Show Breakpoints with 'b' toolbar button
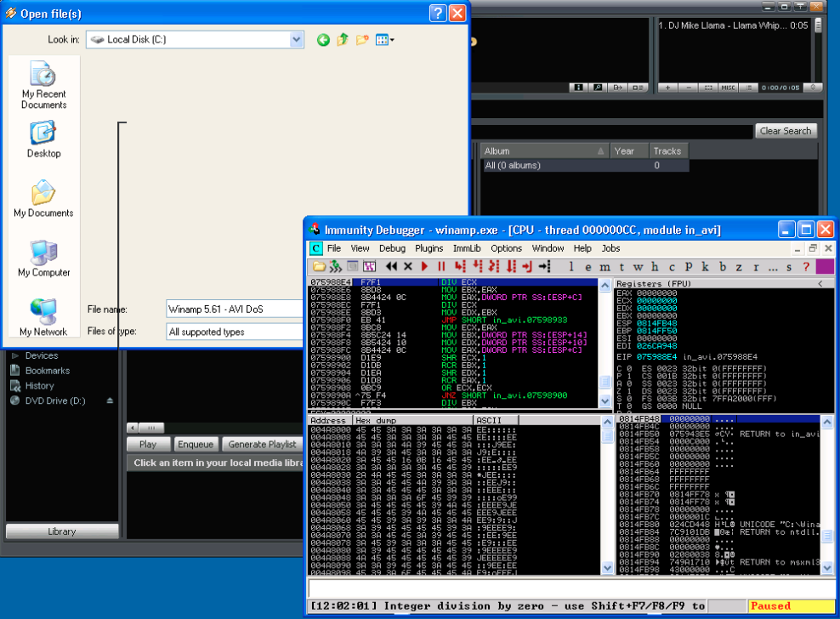 723,266
